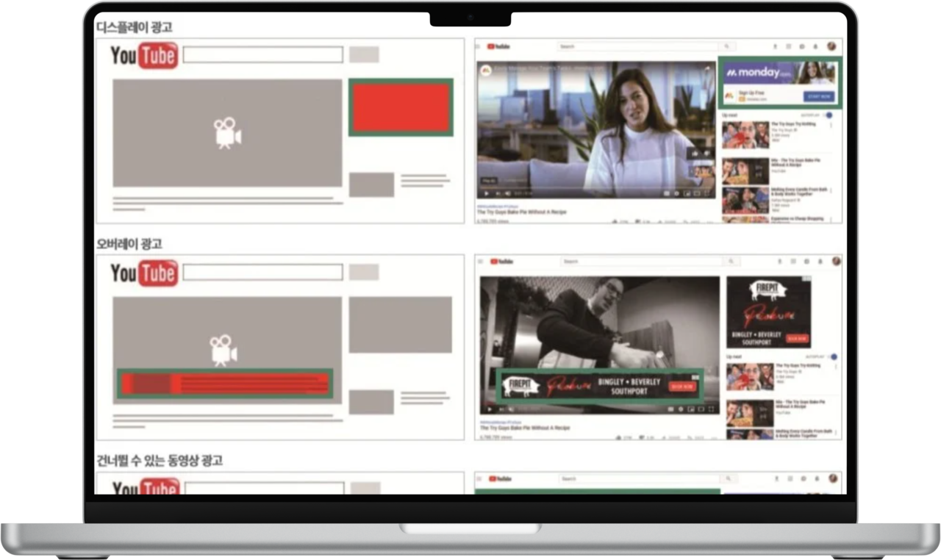Click video title beneath woman's video
The width and height of the screenshot is (941, 560).
[x=521, y=212]
